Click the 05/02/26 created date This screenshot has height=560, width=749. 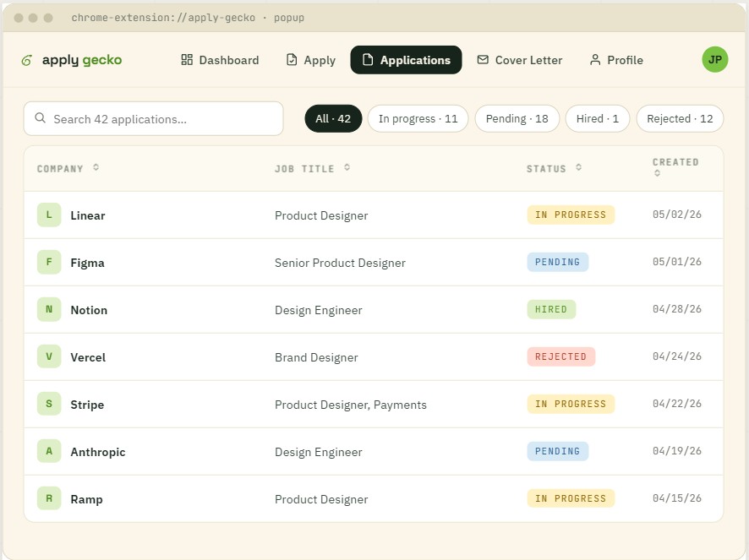(x=677, y=215)
